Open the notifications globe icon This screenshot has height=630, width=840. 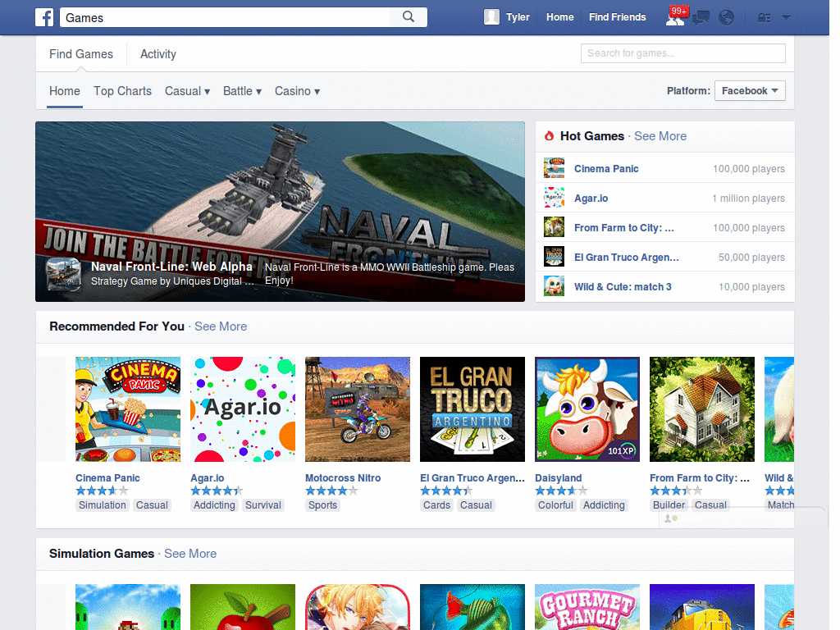726,18
